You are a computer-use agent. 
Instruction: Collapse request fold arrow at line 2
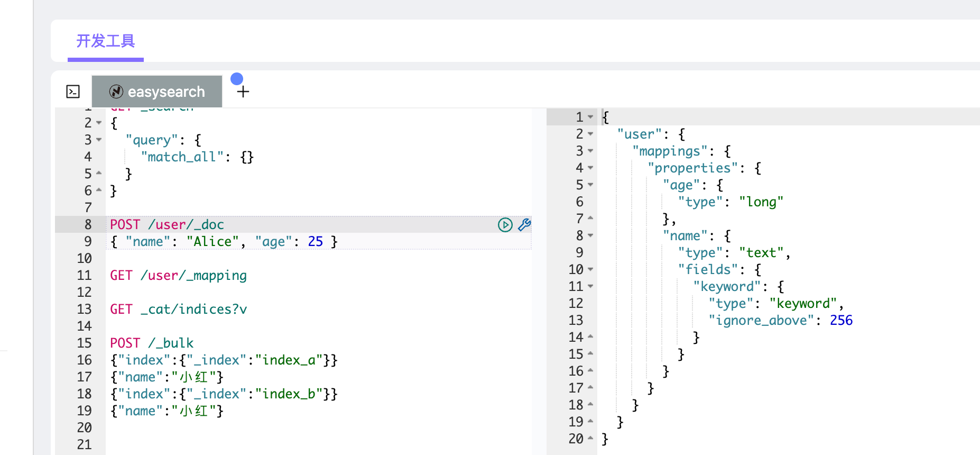coord(99,123)
